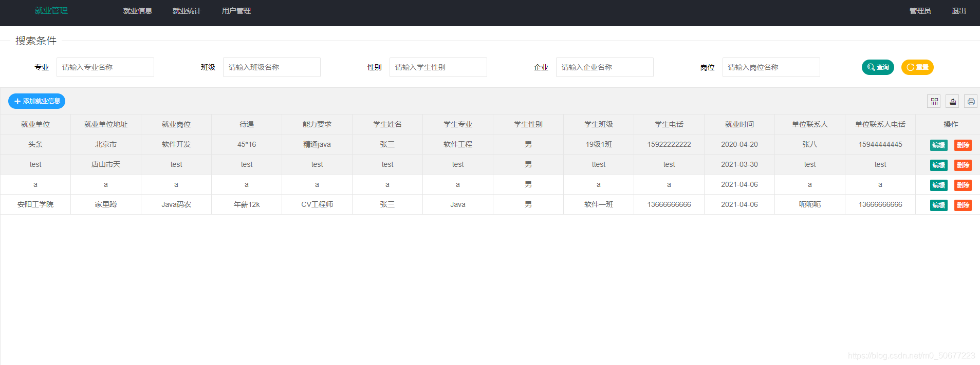Focus the 性别 input field
Image resolution: width=980 pixels, height=365 pixels.
pos(438,67)
